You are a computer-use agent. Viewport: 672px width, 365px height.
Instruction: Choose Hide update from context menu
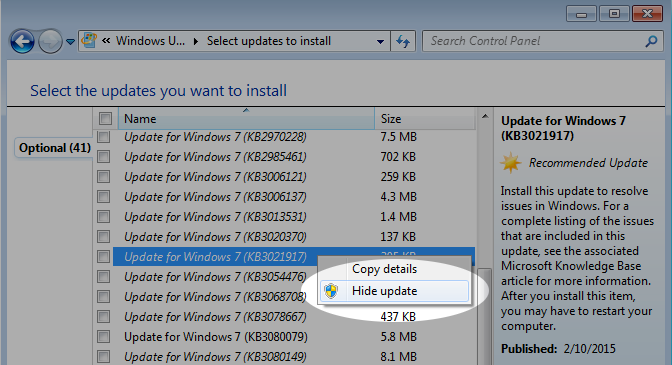point(394,291)
